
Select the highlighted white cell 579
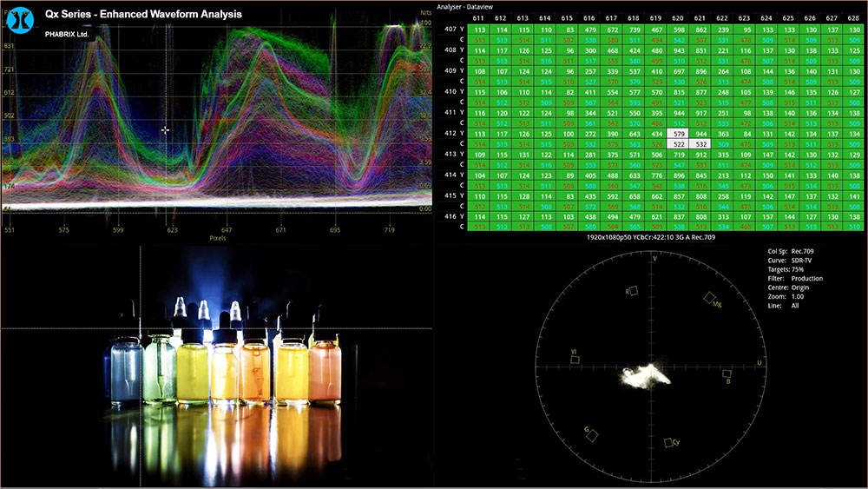677,134
